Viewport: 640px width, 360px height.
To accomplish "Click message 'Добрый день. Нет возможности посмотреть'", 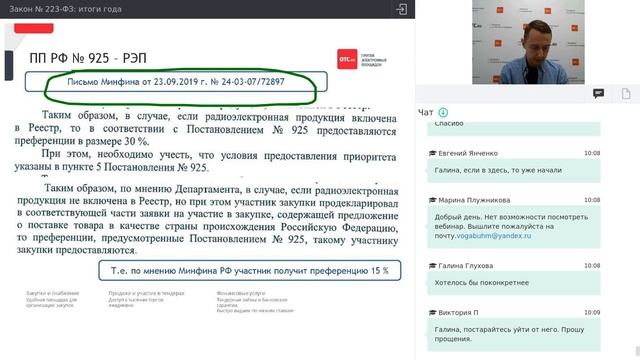I will point(514,227).
